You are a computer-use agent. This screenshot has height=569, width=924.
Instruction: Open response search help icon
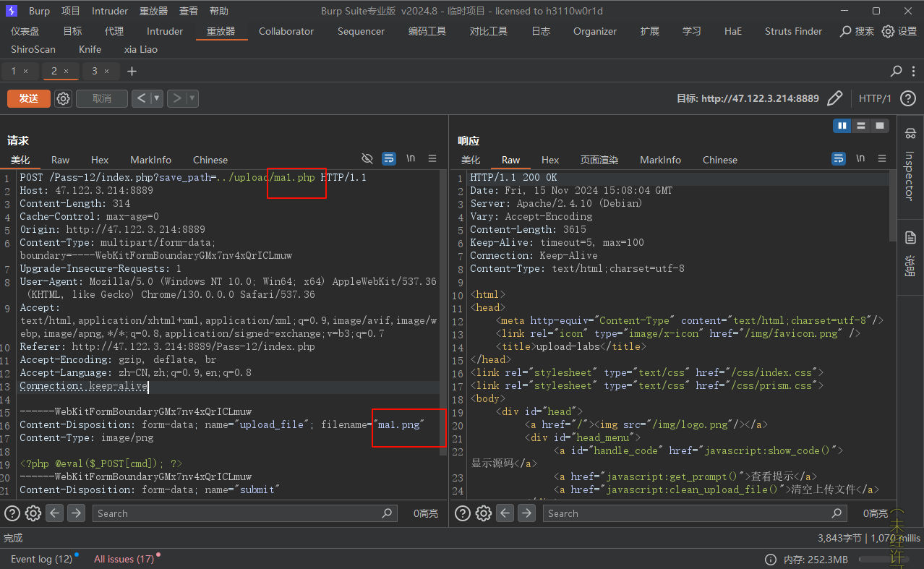463,513
